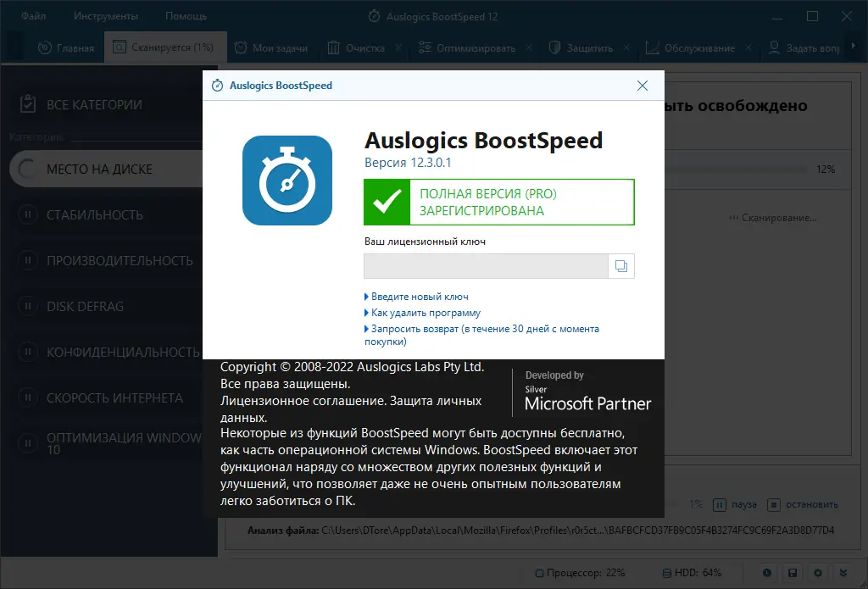Click the pause icon beside СКОРОСТЬ ИНТЕРНЕТА
The image size is (868, 589).
(x=27, y=397)
